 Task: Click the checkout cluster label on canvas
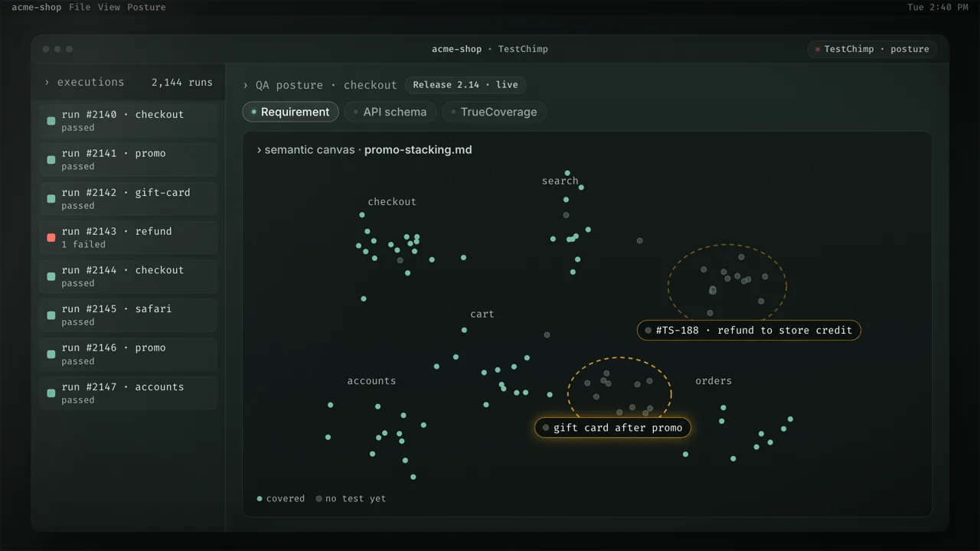[392, 202]
